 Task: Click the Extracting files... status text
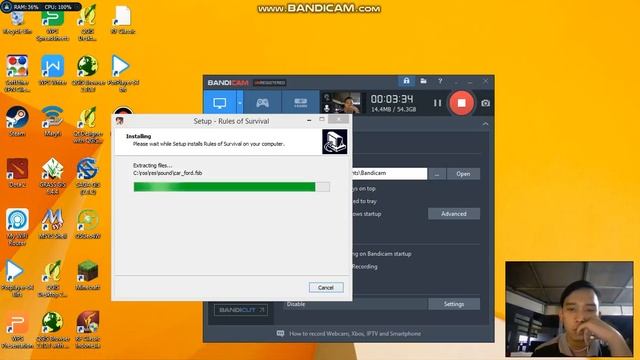(x=153, y=165)
